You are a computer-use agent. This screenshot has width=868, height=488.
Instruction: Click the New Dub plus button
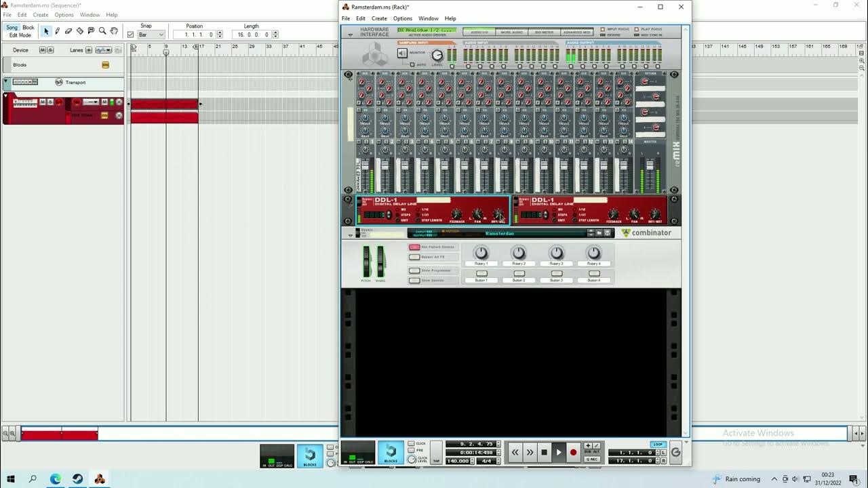(588, 445)
